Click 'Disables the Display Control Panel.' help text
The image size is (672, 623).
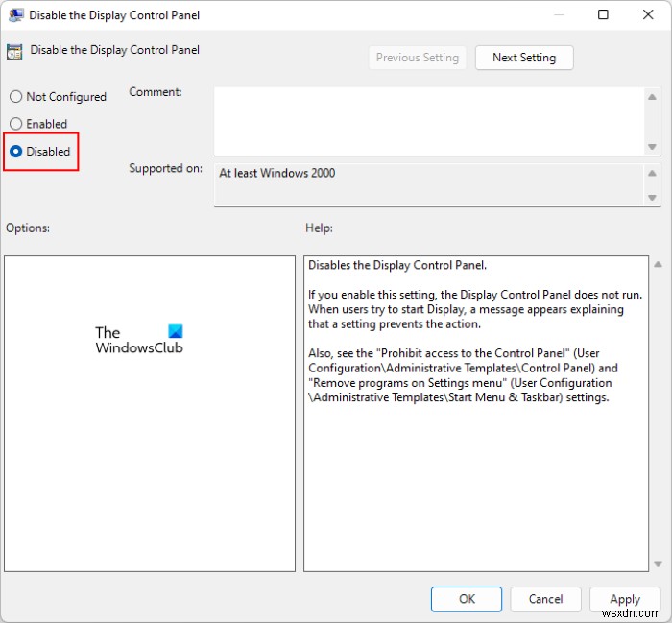tap(397, 265)
